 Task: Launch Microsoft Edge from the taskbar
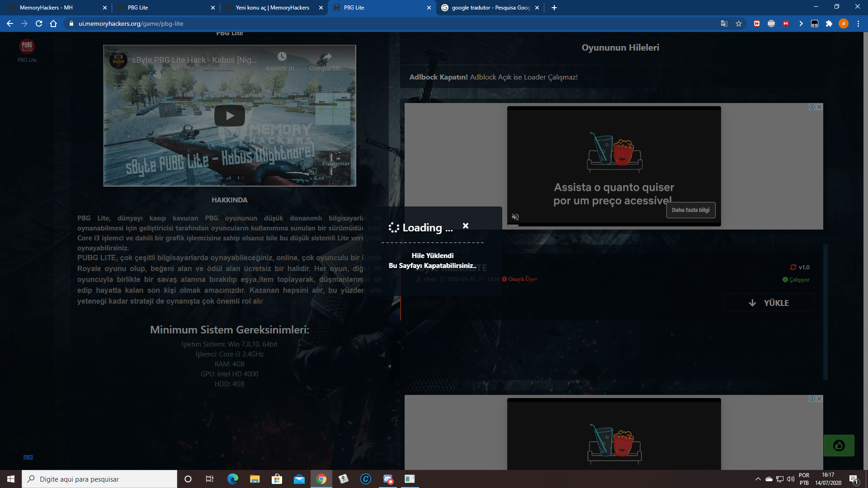coord(232,479)
